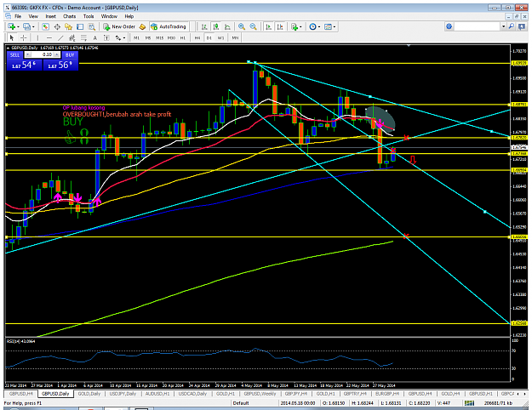Select the Cursor arrow tool
Screen dimensions: 532x410
(x=12, y=37)
